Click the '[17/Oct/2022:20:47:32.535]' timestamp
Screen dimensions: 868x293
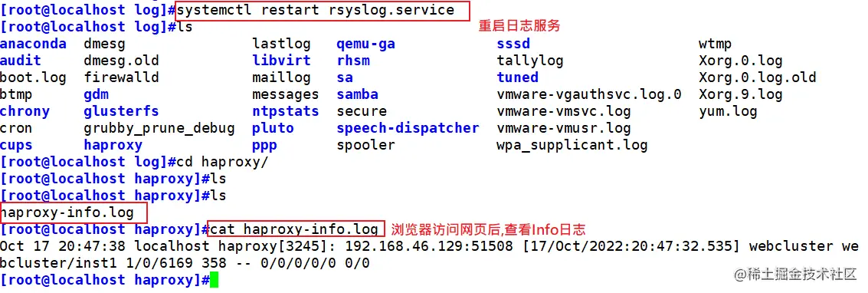pos(631,246)
